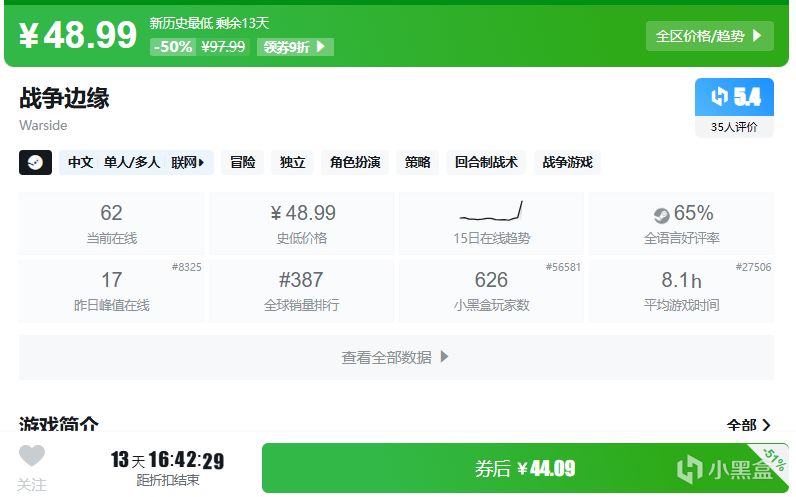Image resolution: width=796 pixels, height=497 pixels.
Task: Click the #387 全球销量排行 stat
Action: (x=302, y=291)
